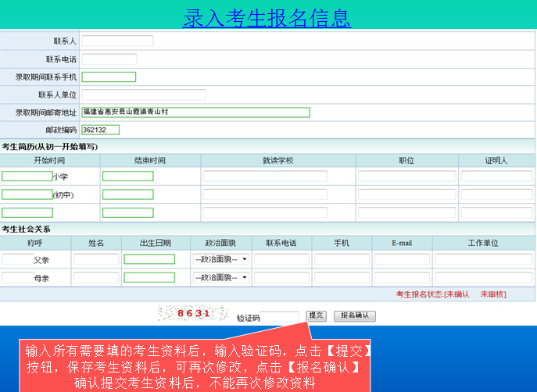Click the 证明人 field in 初中 row
This screenshot has height=392, width=537.
click(x=496, y=194)
